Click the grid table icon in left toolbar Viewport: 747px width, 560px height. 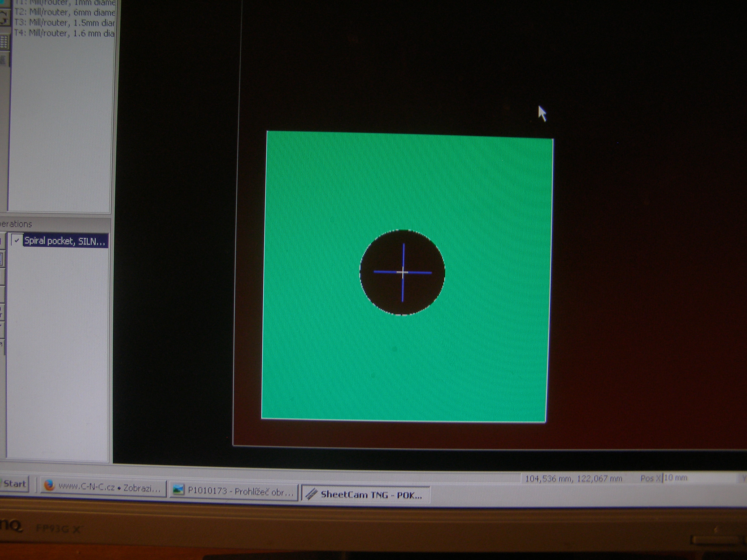[x=4, y=42]
